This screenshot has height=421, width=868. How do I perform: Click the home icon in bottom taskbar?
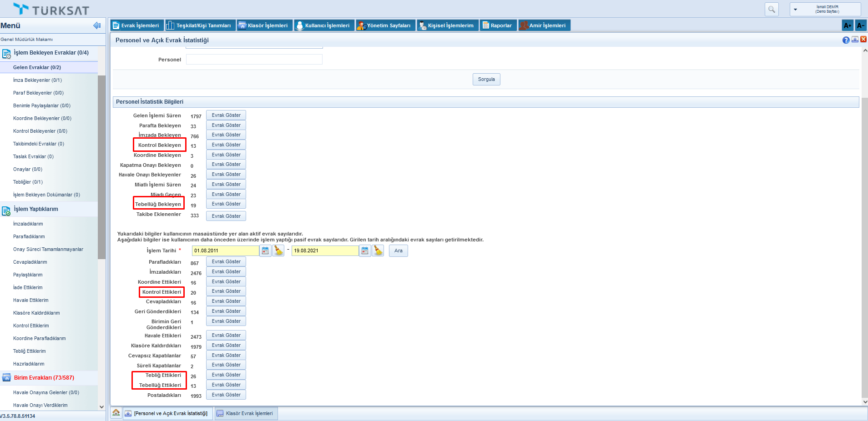click(116, 413)
